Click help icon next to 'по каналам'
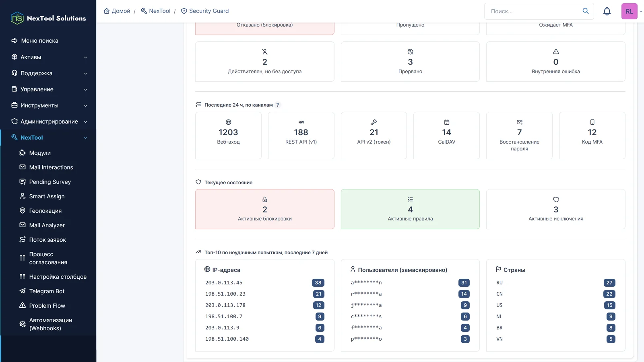 point(278,105)
